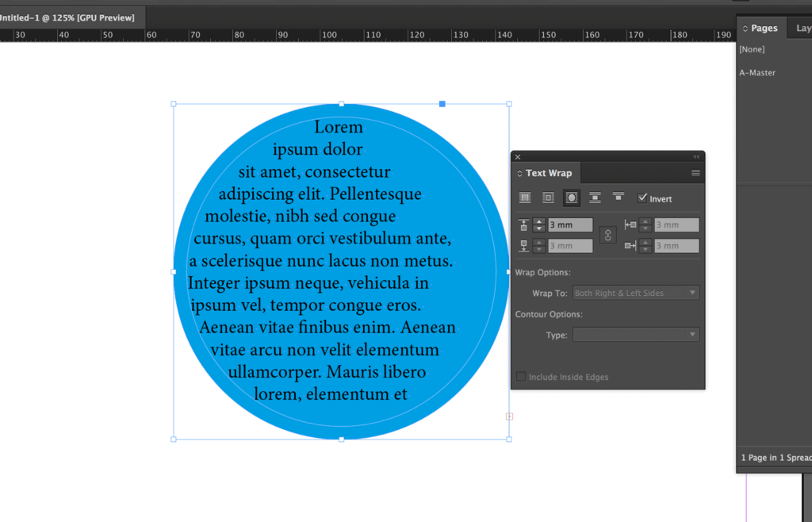The image size is (812, 522).
Task: Expand the Pages panel title disclosure arrow
Action: point(744,27)
